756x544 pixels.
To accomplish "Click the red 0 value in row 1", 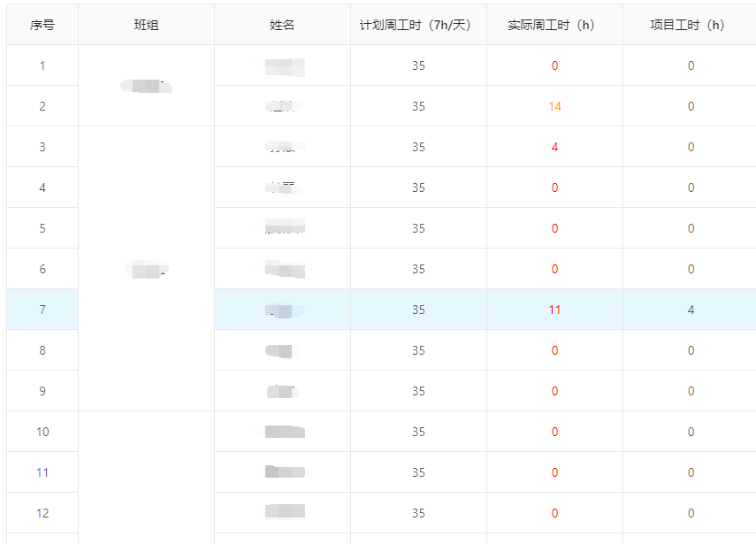I will point(554,65).
